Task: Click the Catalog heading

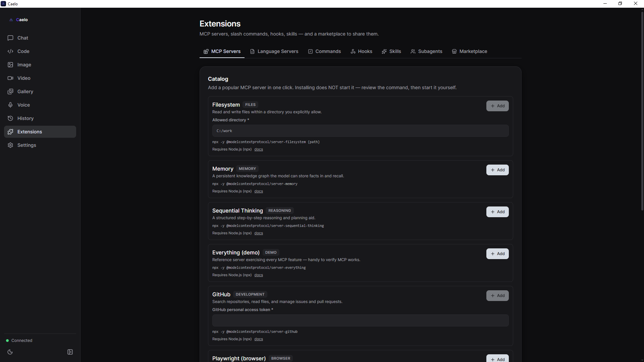Action: click(218, 79)
